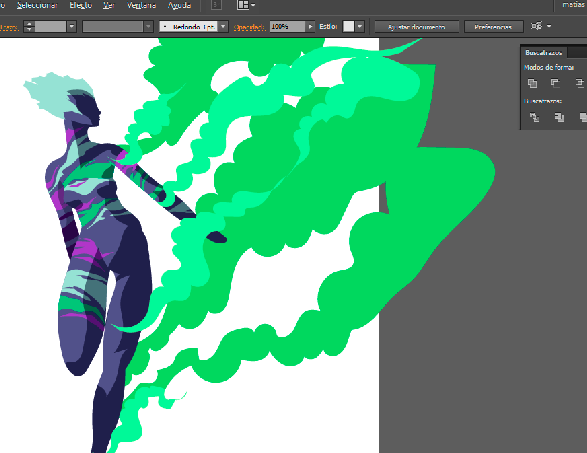Open the workspace dropdown arrow beside layout icon
The height and width of the screenshot is (453, 587).
tap(253, 5)
